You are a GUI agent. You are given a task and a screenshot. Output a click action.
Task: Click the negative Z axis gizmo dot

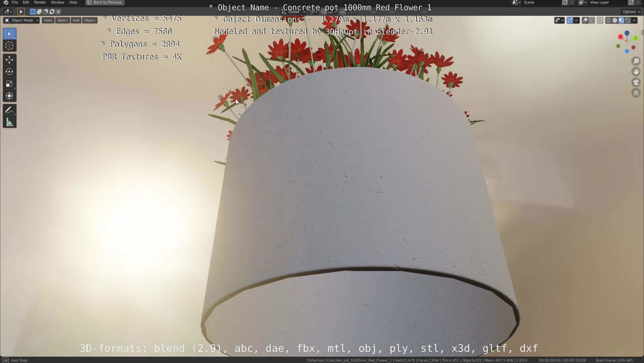pos(627,51)
